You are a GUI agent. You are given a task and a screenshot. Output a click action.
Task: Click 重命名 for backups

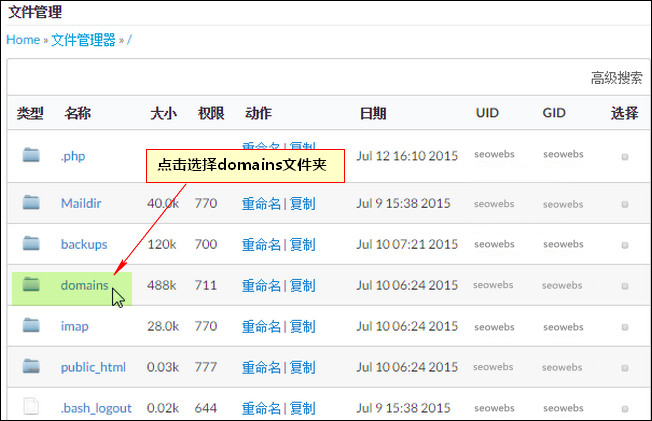262,245
